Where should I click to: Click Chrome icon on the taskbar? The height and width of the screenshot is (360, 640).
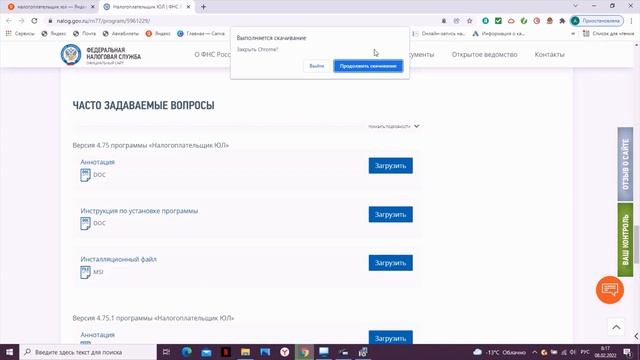click(x=304, y=352)
